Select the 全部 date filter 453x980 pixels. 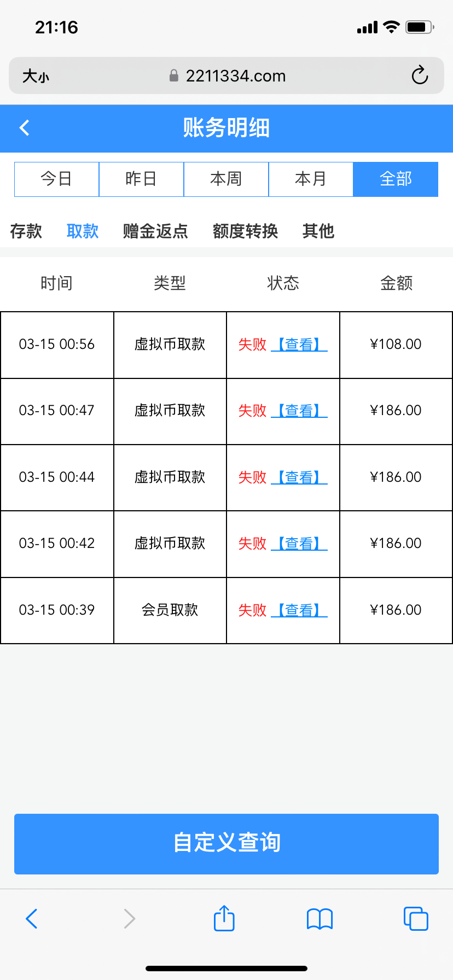396,179
